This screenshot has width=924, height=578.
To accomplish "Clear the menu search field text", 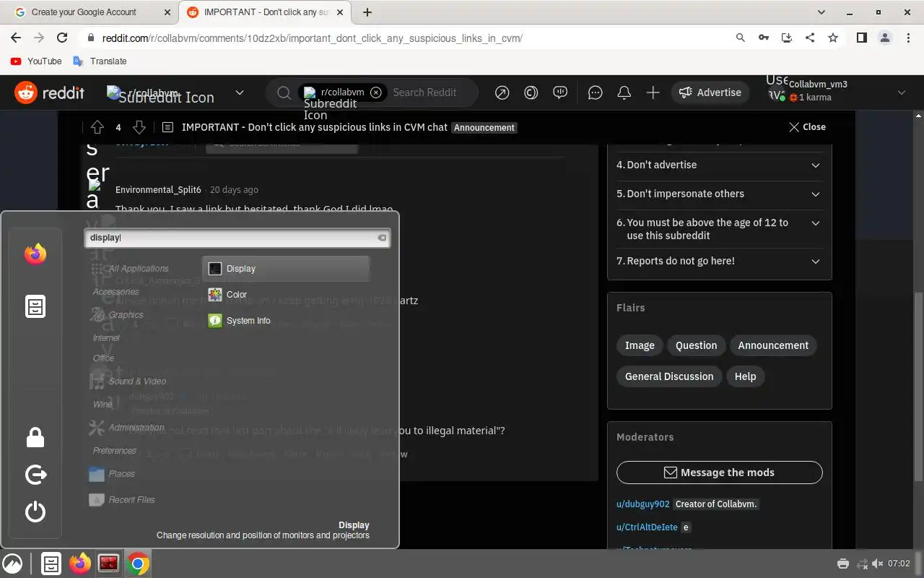I will click(382, 238).
